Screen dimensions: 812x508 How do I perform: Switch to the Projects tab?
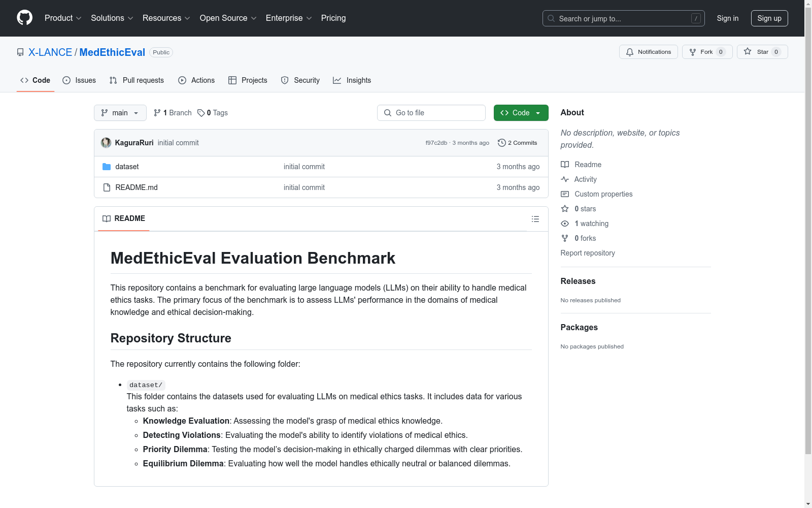[x=248, y=80]
